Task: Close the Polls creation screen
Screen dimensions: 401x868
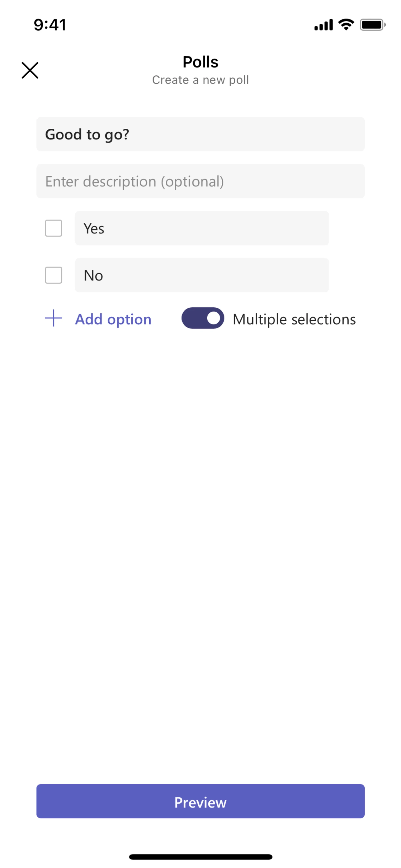Action: [x=30, y=70]
